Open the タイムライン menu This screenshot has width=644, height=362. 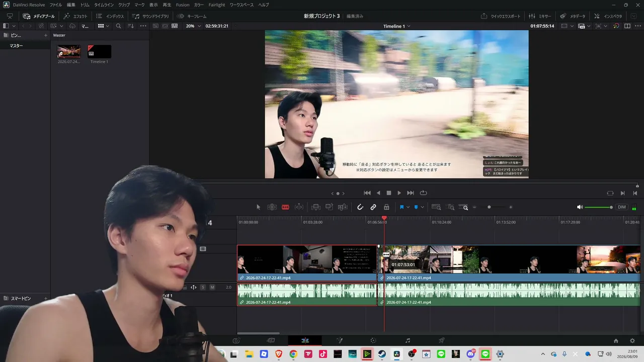pyautogui.click(x=104, y=5)
